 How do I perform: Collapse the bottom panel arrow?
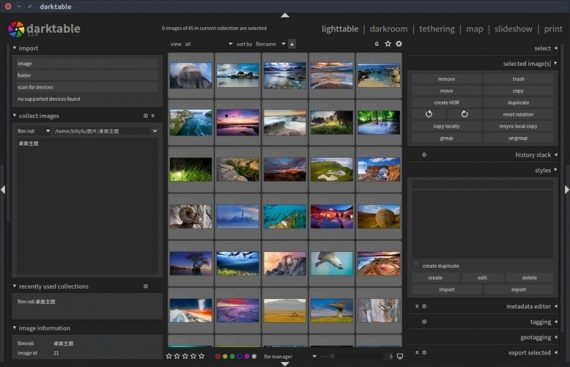pos(285,364)
